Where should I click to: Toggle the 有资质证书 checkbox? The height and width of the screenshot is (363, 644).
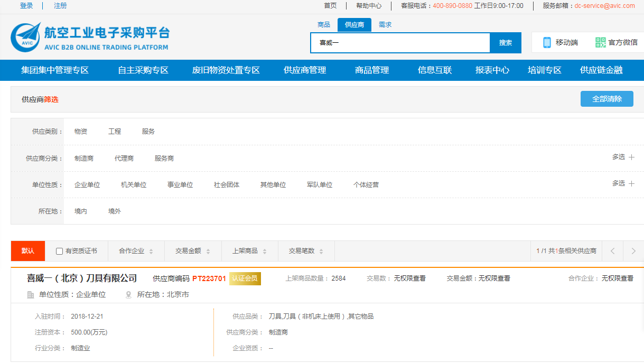click(x=59, y=252)
